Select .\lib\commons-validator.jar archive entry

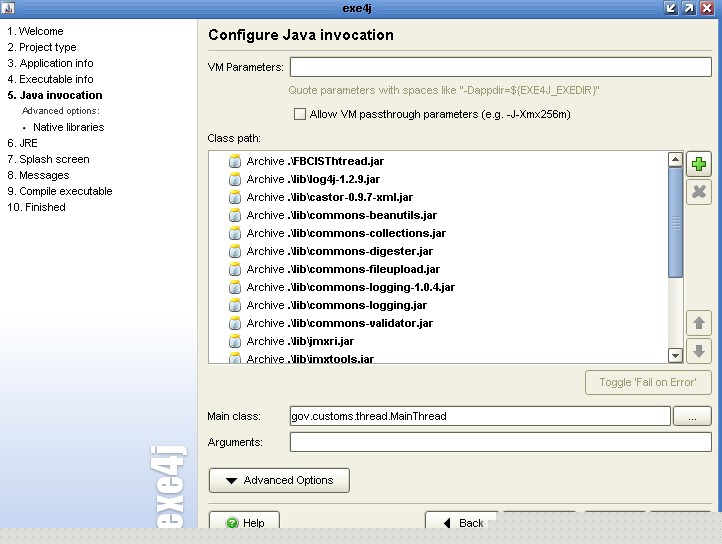331,323
